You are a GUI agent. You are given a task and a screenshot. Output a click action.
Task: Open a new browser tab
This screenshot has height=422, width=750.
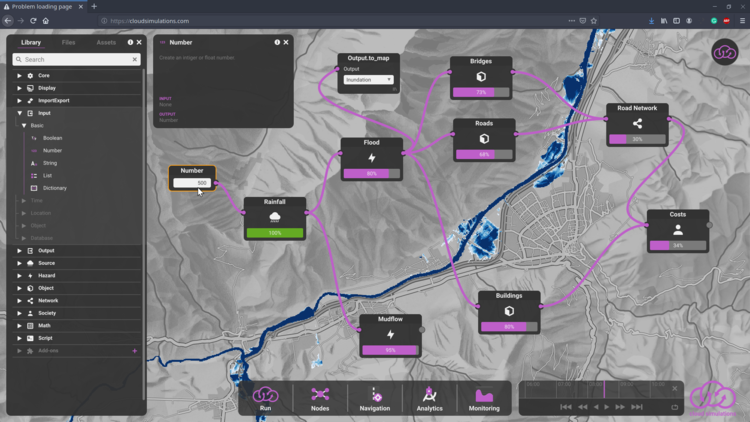point(94,7)
